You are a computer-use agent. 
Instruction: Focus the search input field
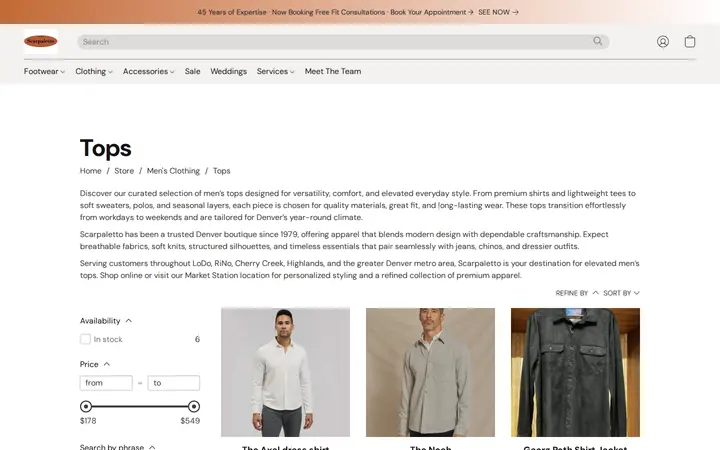343,41
